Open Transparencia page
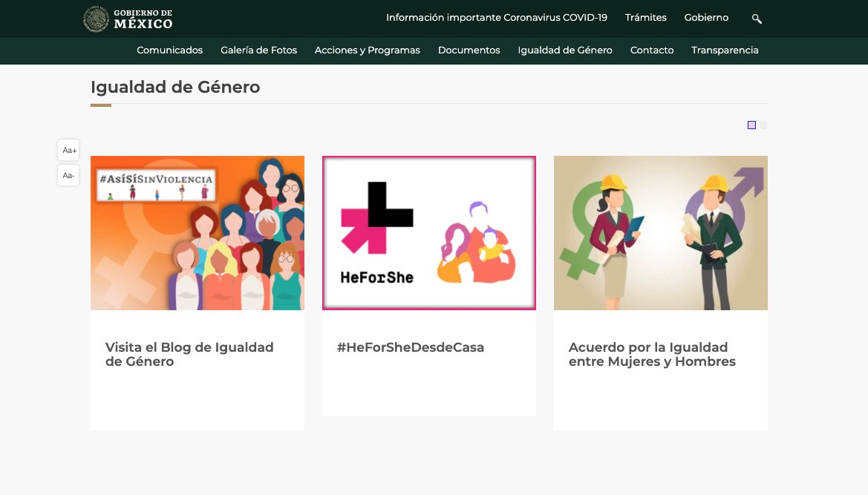Viewport: 868px width, 495px height. (x=725, y=50)
